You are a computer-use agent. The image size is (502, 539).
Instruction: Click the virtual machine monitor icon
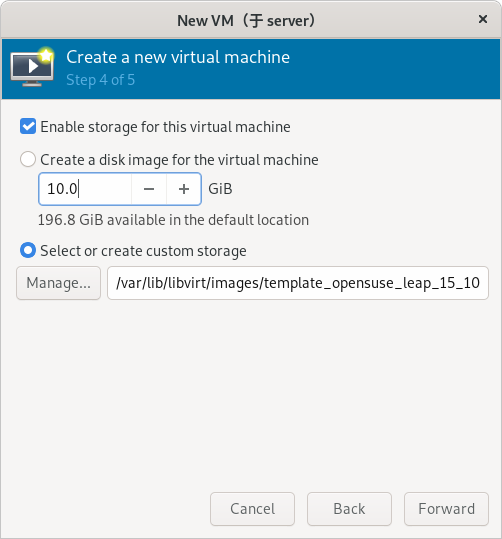pos(32,67)
